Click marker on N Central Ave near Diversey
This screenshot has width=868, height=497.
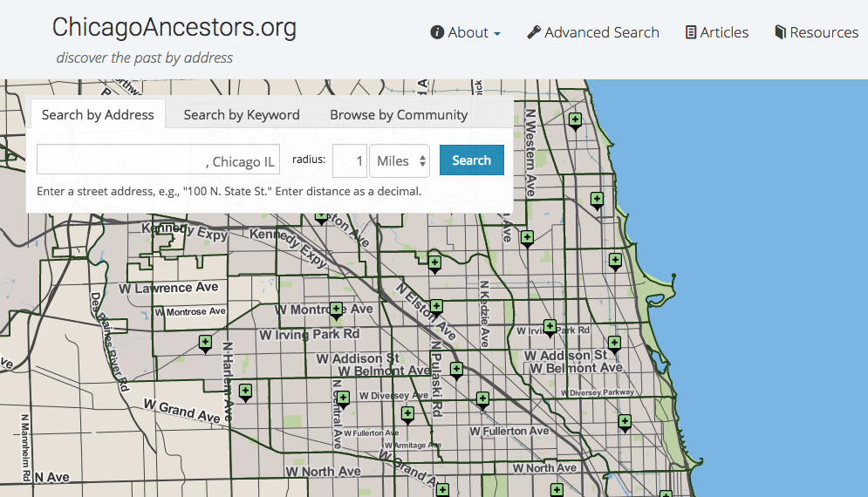coord(343,398)
